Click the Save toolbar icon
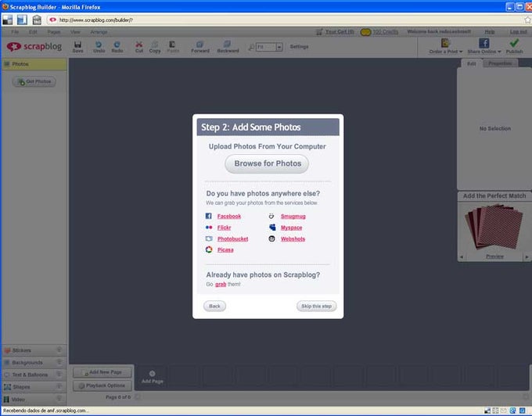This screenshot has width=532, height=416. [77, 45]
